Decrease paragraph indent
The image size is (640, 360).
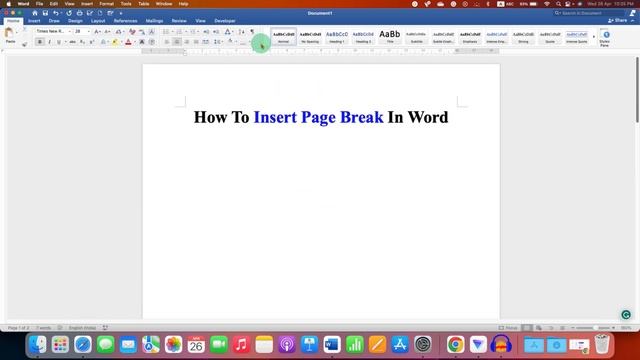(x=206, y=31)
